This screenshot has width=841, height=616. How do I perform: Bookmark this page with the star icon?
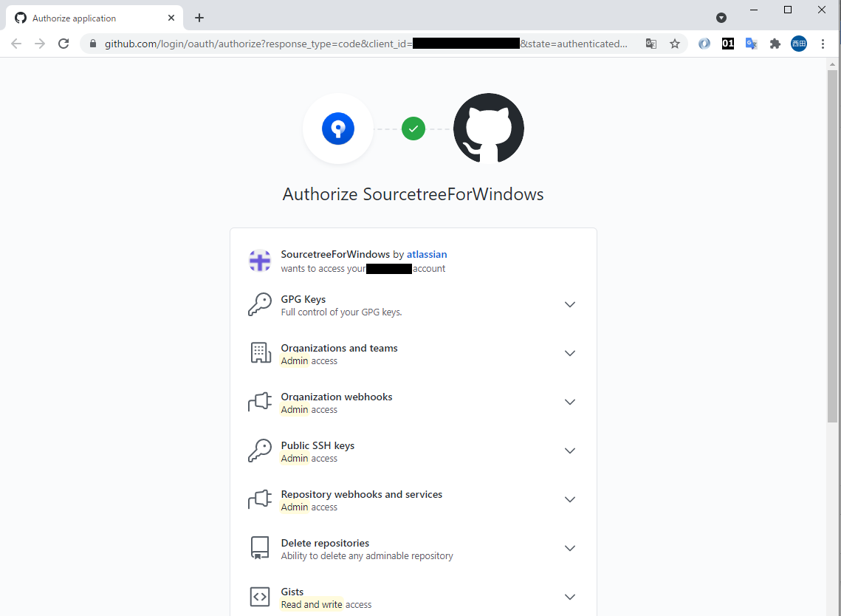click(674, 44)
